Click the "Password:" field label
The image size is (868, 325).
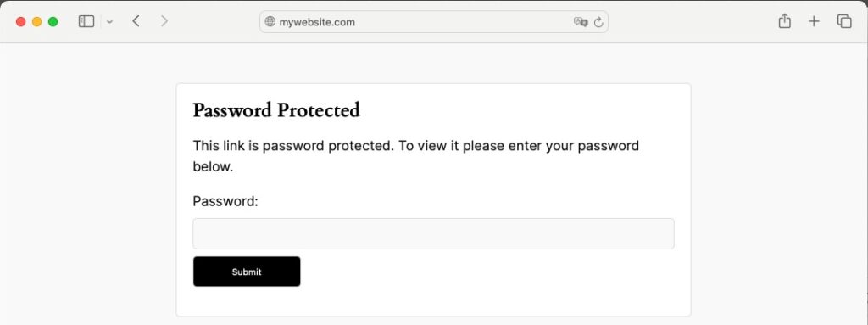pos(225,201)
